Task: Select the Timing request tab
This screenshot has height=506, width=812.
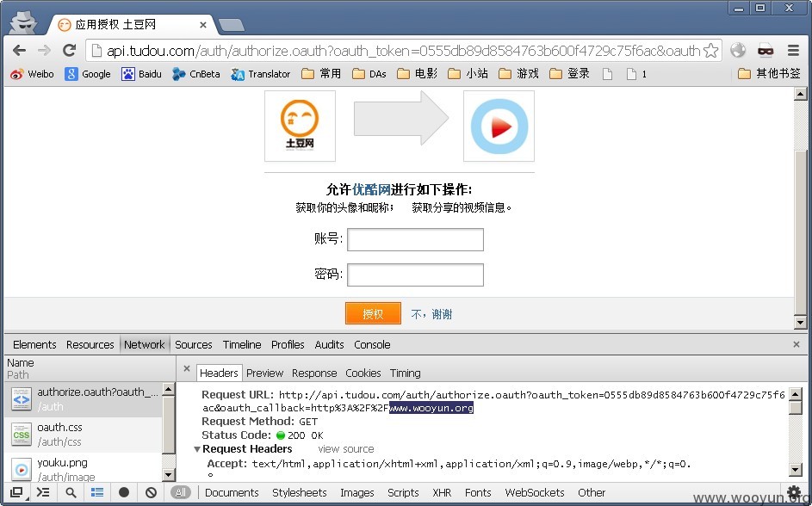Action: 405,373
